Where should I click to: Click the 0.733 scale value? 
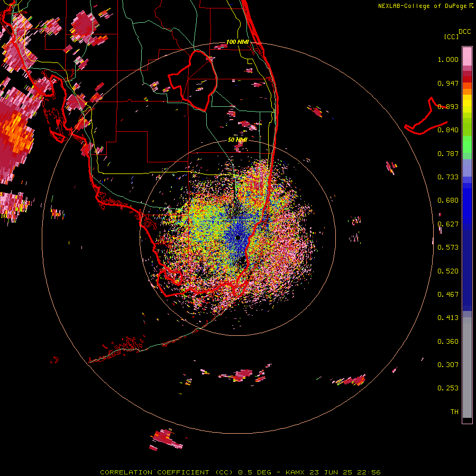448,177
